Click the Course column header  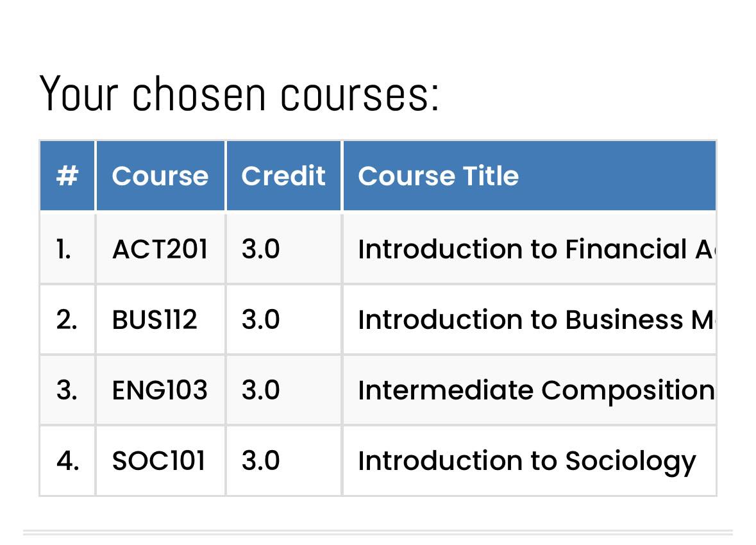tap(160, 176)
